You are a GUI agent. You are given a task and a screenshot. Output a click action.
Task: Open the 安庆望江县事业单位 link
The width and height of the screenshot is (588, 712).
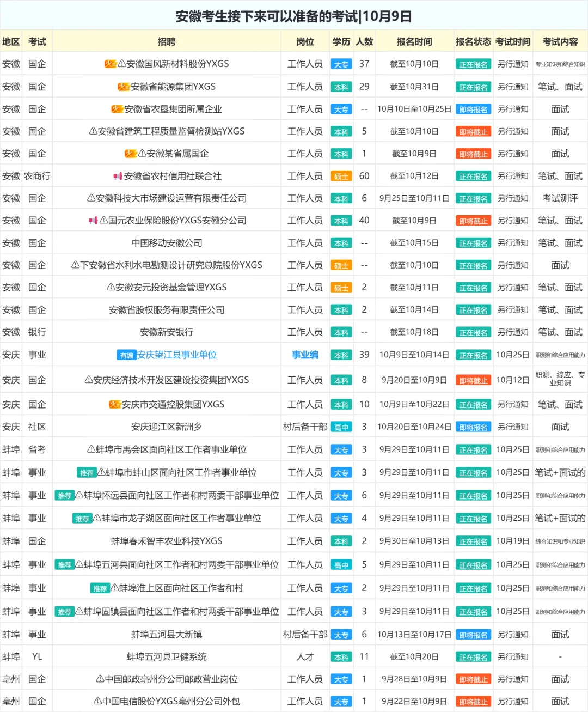pos(180,354)
